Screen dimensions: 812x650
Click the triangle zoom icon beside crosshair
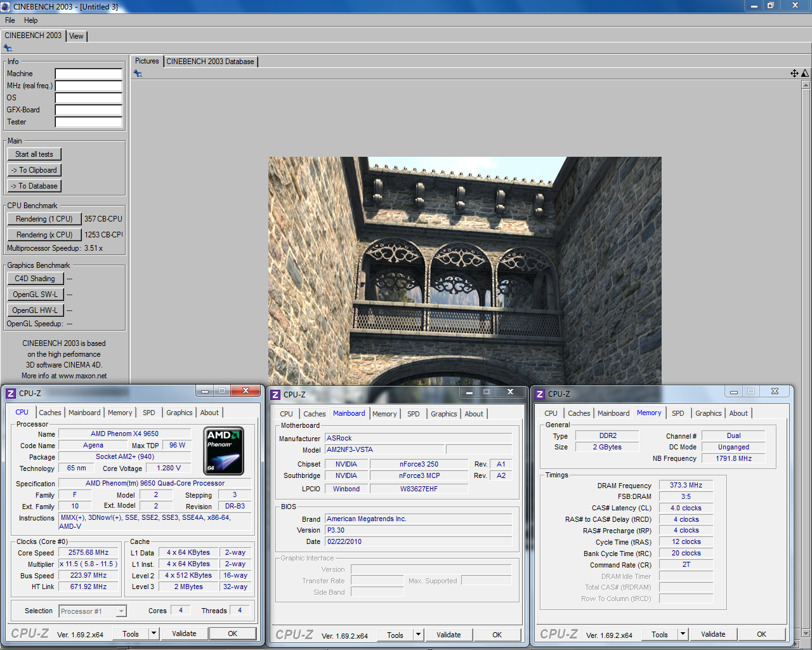805,74
